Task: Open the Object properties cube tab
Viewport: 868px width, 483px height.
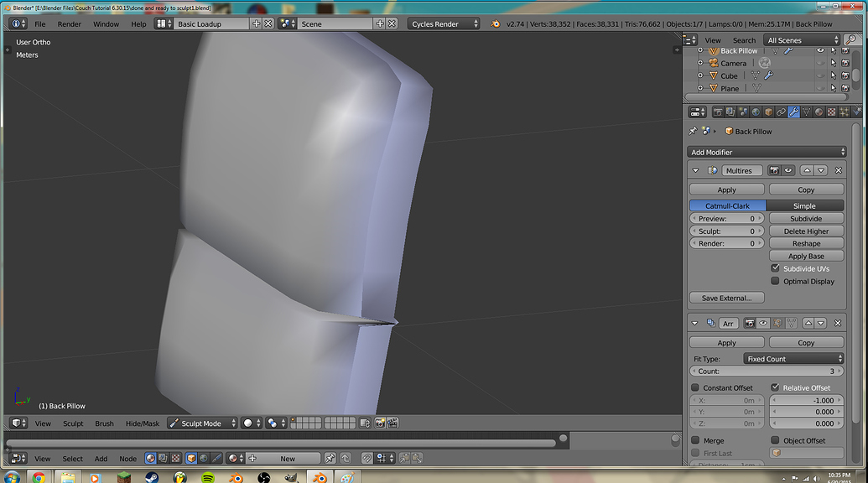Action: tap(768, 112)
